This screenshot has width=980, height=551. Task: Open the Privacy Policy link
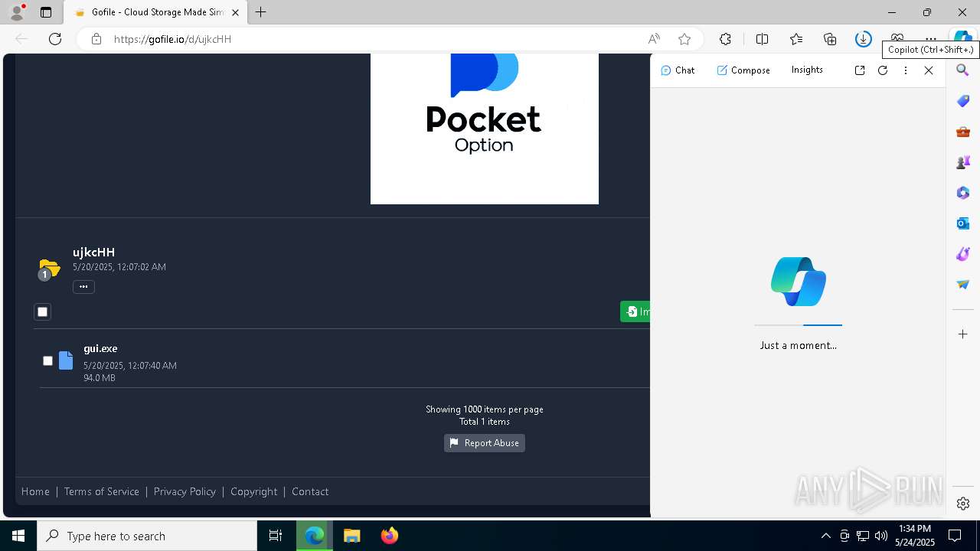tap(185, 491)
